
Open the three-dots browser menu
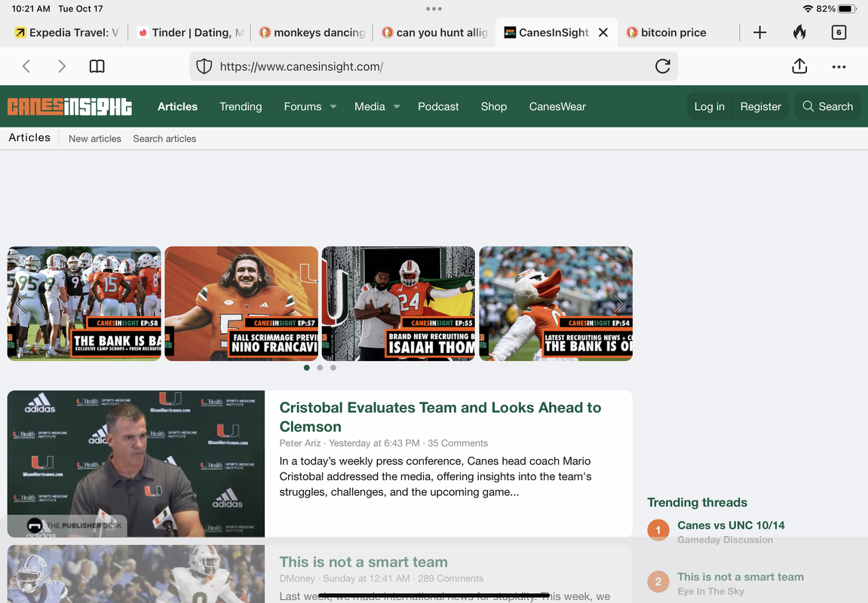(x=839, y=66)
